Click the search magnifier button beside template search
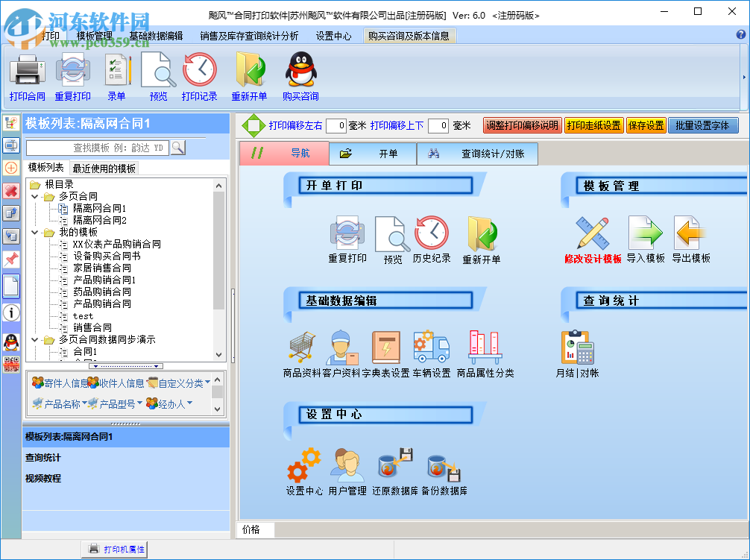750x560 pixels. [x=178, y=148]
